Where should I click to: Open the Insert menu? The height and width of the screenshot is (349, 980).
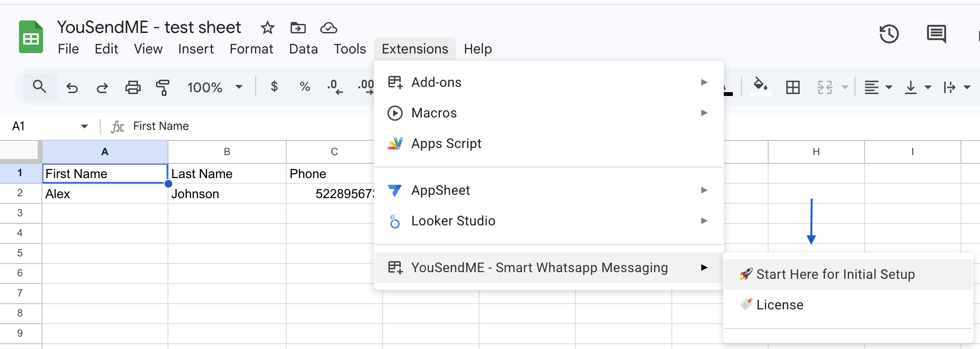tap(196, 49)
